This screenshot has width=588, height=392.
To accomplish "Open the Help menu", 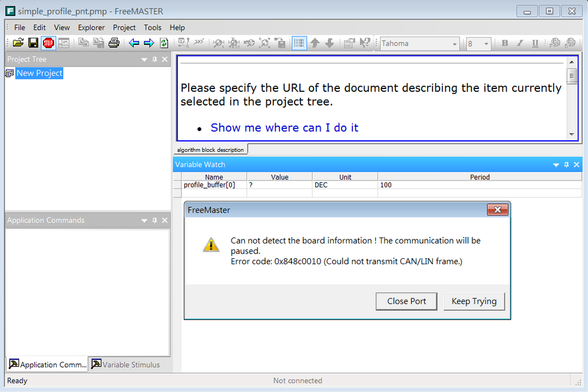I will (x=177, y=27).
